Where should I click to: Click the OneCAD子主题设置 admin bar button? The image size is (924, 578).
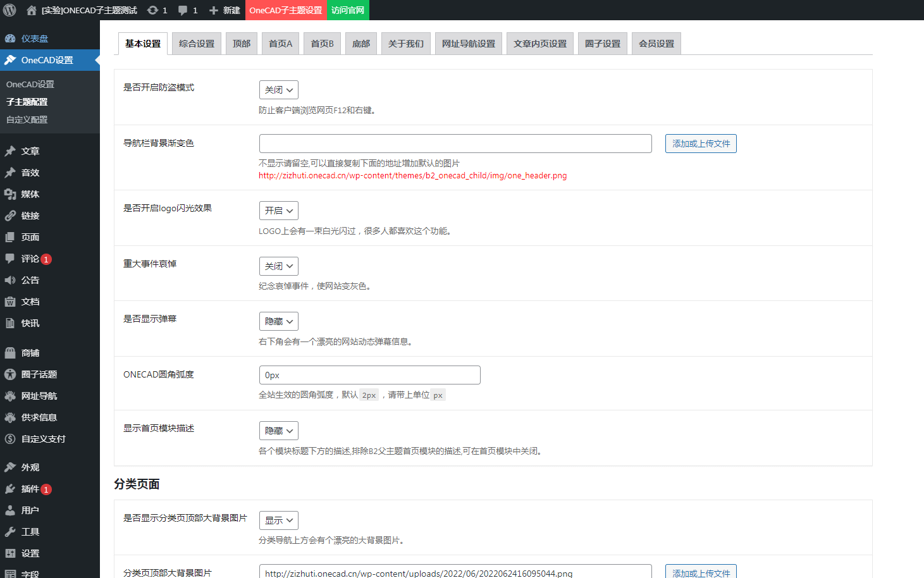click(x=286, y=10)
